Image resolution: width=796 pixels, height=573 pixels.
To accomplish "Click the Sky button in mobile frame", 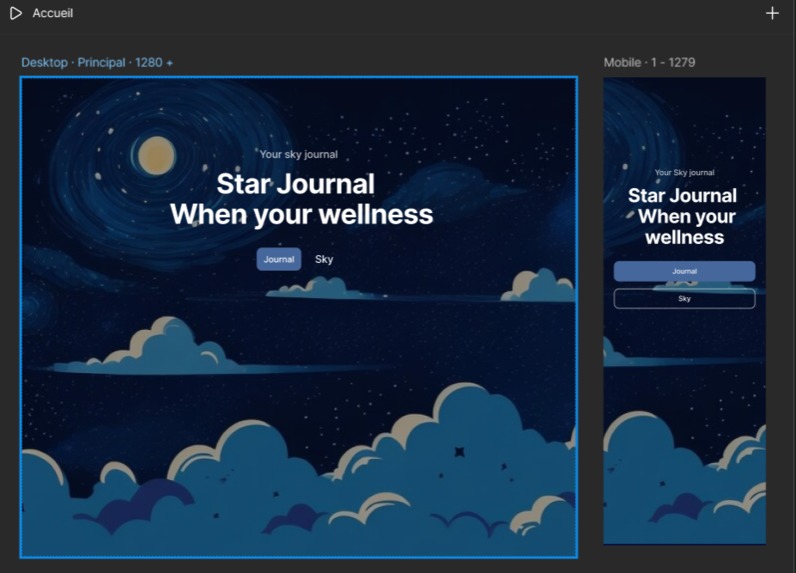I will pos(684,298).
